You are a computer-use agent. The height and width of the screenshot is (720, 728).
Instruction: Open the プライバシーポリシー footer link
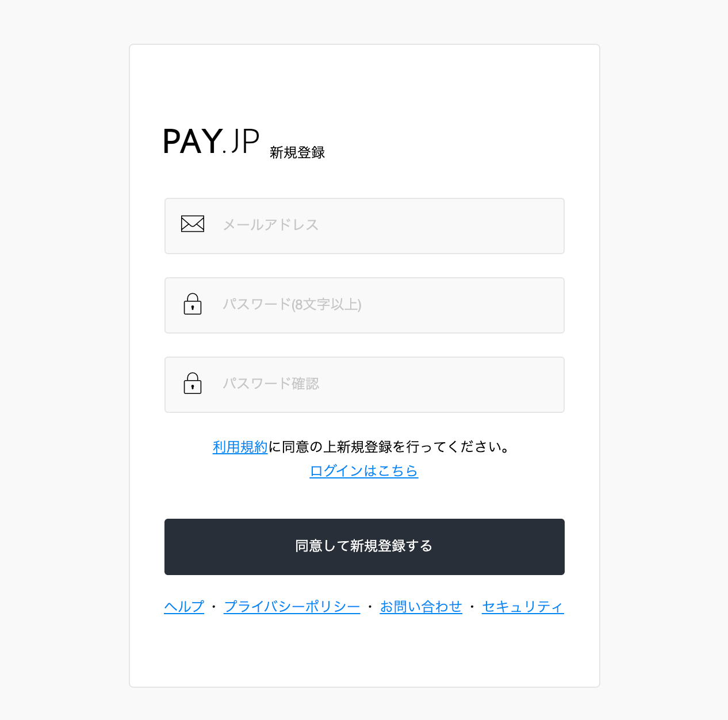coord(292,607)
